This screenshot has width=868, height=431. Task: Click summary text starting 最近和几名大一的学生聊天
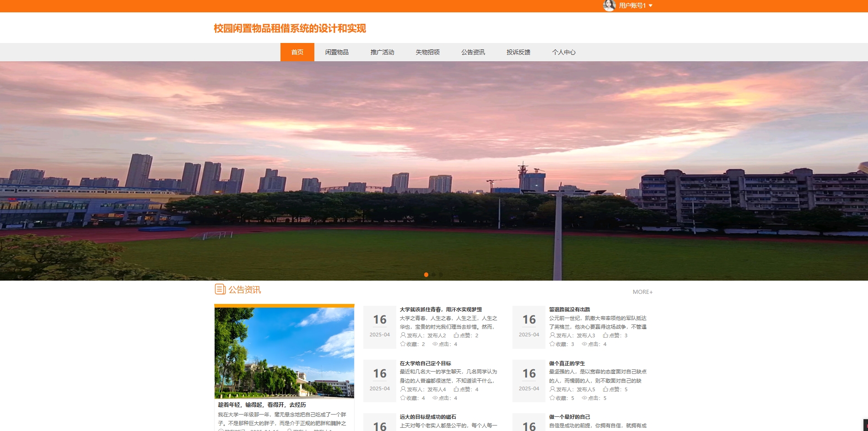point(448,376)
